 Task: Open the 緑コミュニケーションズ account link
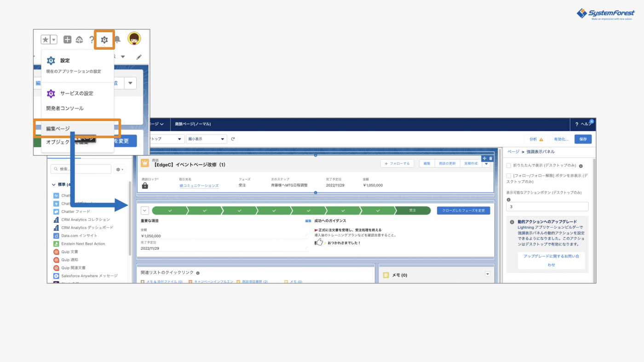click(x=199, y=185)
